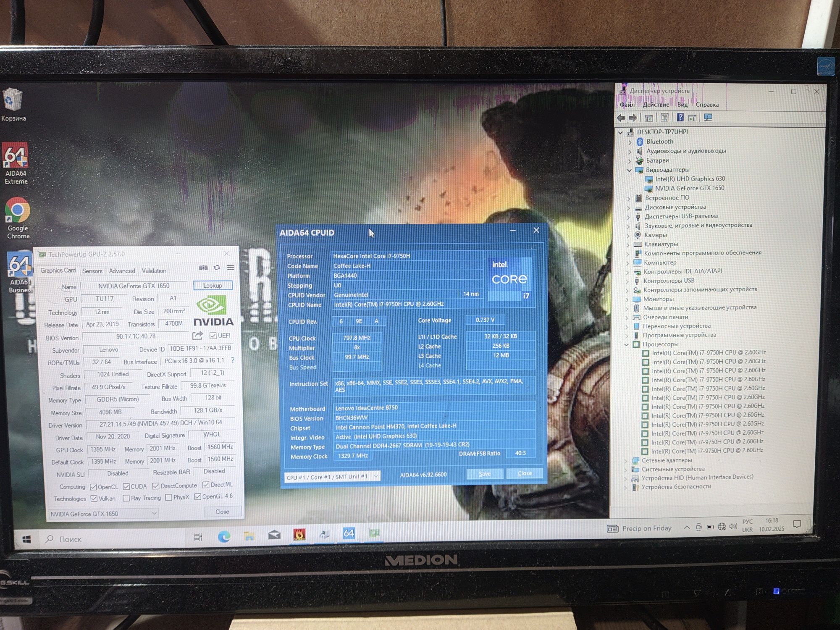This screenshot has width=840, height=630.
Task: Toggle the CUDA checkbox
Action: (x=126, y=486)
